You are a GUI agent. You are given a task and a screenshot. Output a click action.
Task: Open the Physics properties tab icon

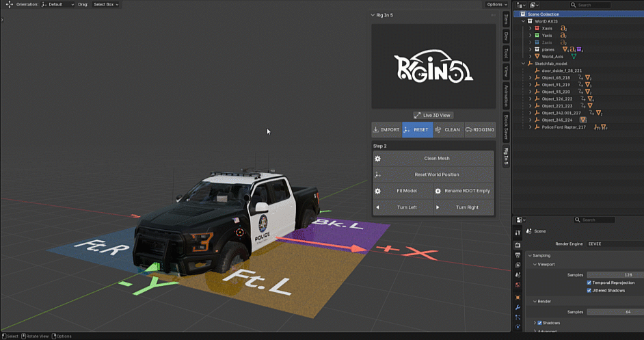(518, 327)
